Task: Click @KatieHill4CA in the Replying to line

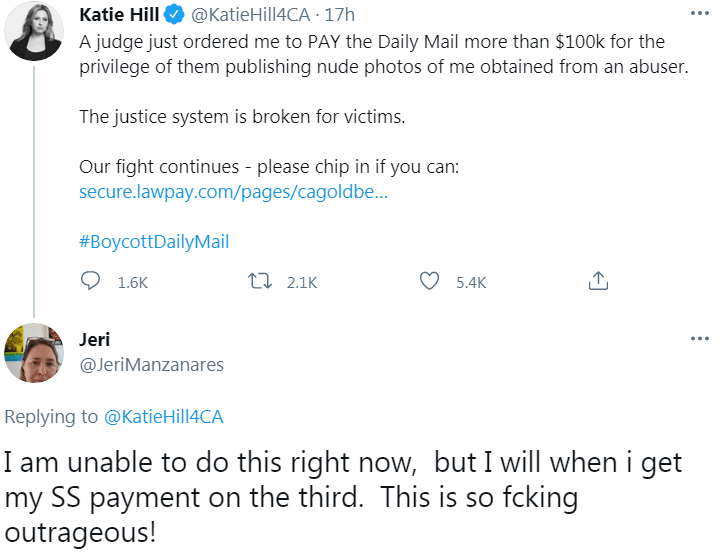Action: (x=164, y=418)
